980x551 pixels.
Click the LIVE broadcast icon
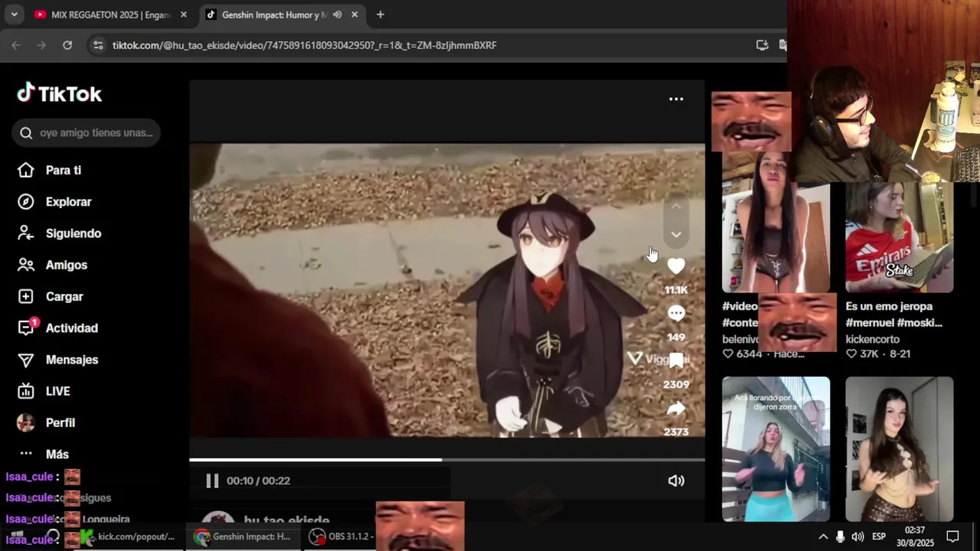pyautogui.click(x=26, y=391)
